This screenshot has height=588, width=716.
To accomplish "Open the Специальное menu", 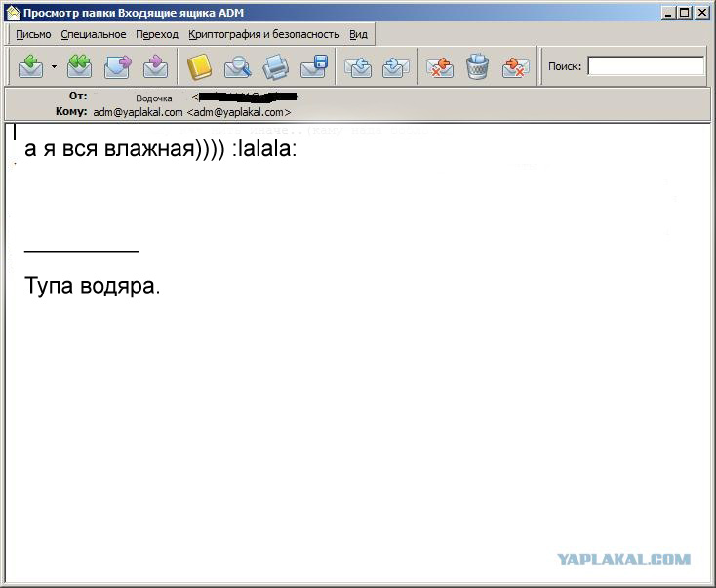I will pyautogui.click(x=94, y=35).
